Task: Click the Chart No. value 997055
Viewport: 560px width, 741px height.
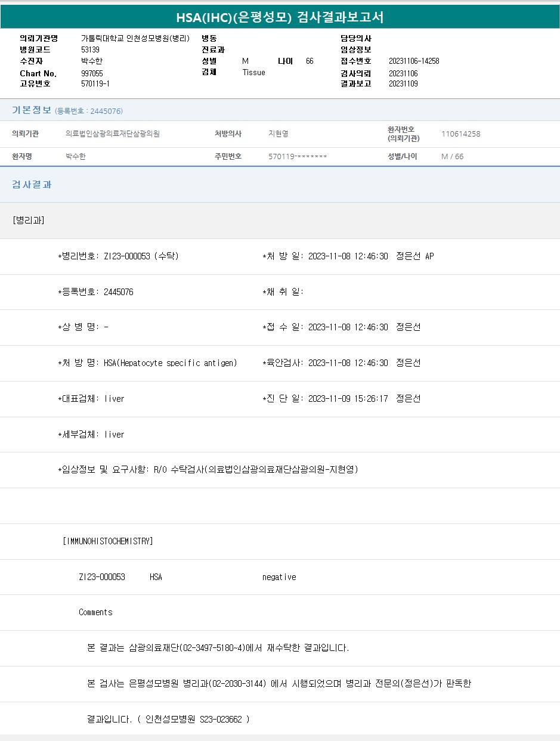Action: click(92, 73)
